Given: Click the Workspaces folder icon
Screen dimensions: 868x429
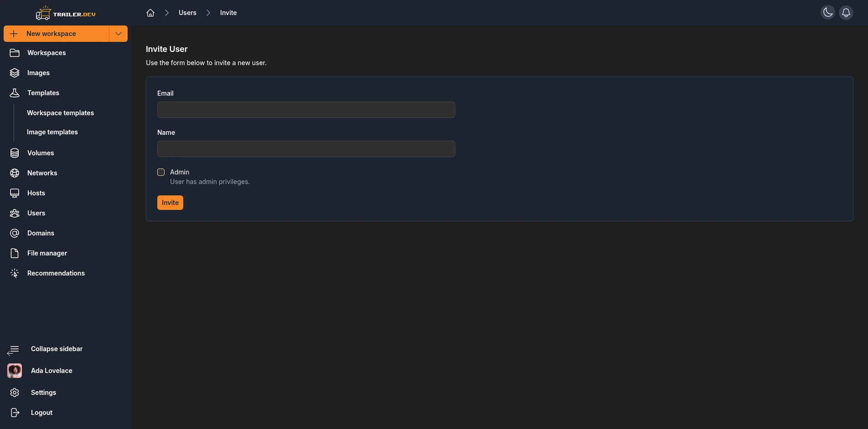Looking at the screenshot, I should tap(15, 53).
